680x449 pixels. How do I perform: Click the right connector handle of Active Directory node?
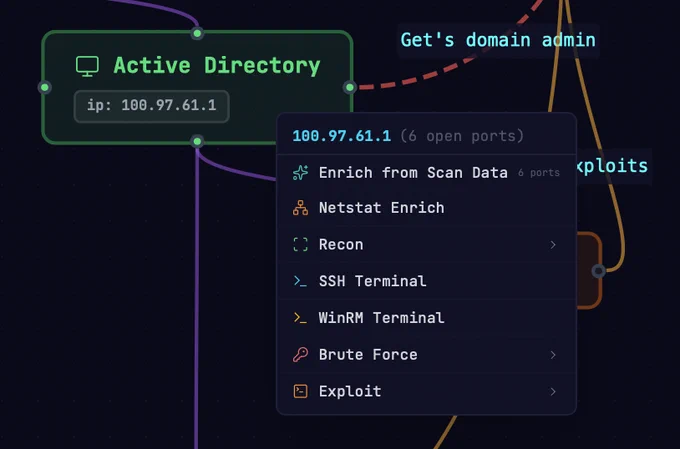click(x=350, y=88)
